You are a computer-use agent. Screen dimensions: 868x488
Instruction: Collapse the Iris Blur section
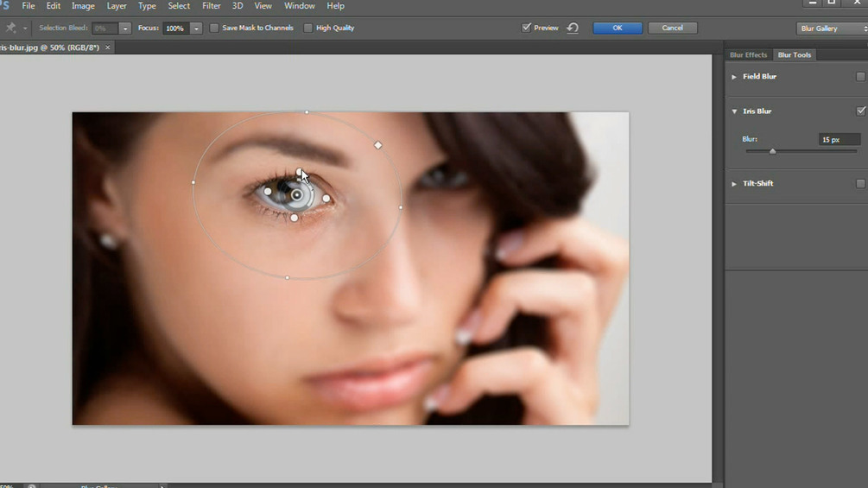click(734, 111)
